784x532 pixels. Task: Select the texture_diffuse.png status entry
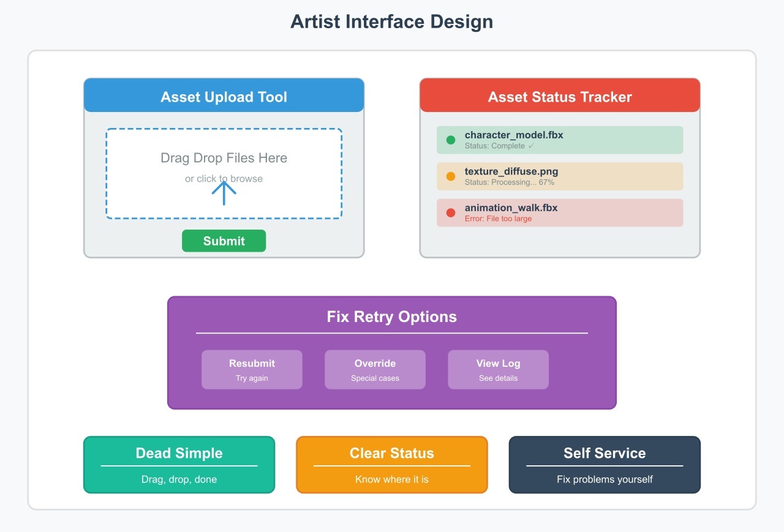559,176
